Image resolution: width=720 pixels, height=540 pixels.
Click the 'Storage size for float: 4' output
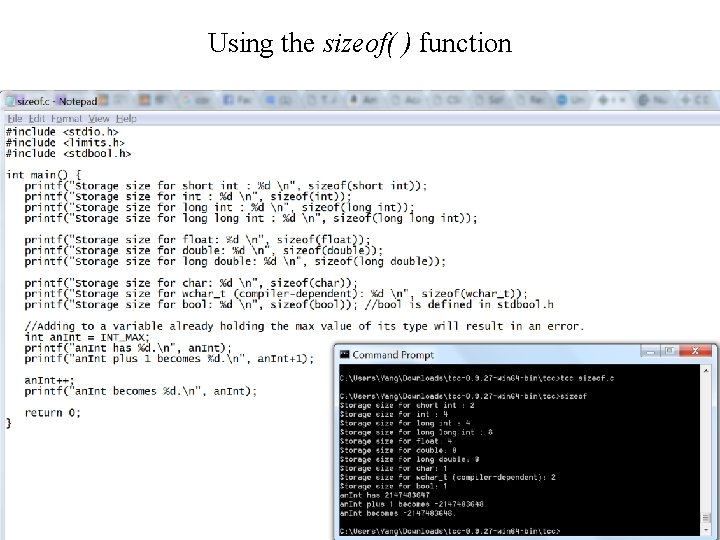pos(396,441)
